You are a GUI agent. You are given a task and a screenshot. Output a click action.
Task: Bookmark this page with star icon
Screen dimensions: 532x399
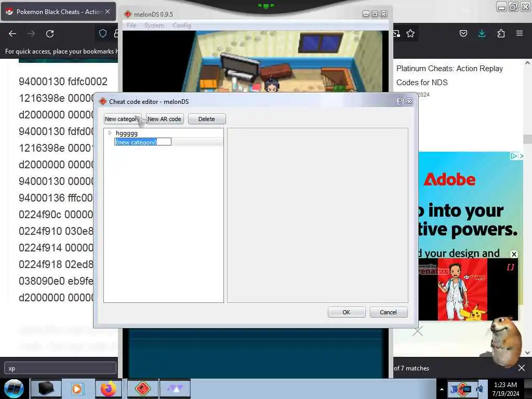click(410, 33)
